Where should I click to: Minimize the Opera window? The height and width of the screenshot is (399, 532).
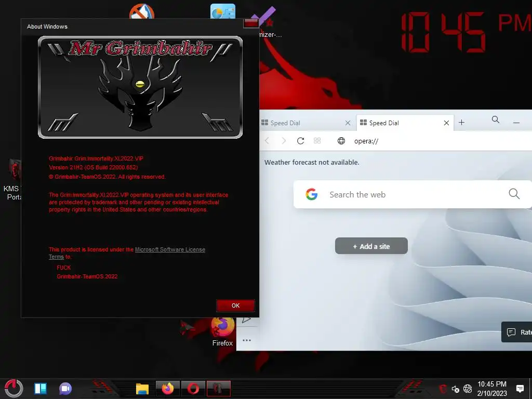pos(516,123)
